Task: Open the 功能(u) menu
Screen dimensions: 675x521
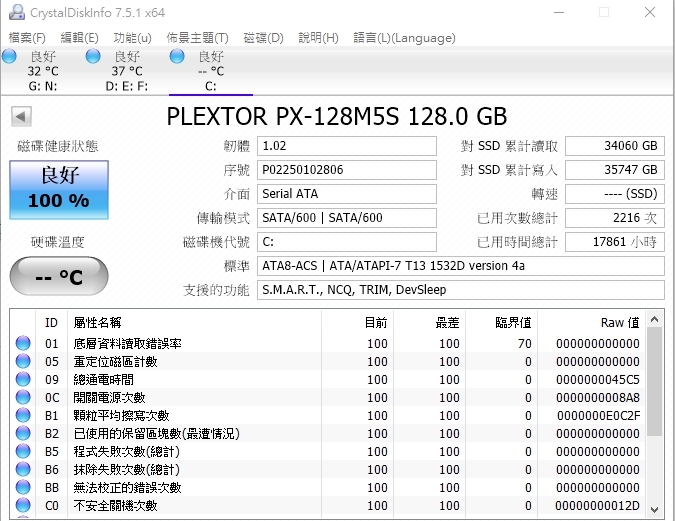Action: point(132,38)
